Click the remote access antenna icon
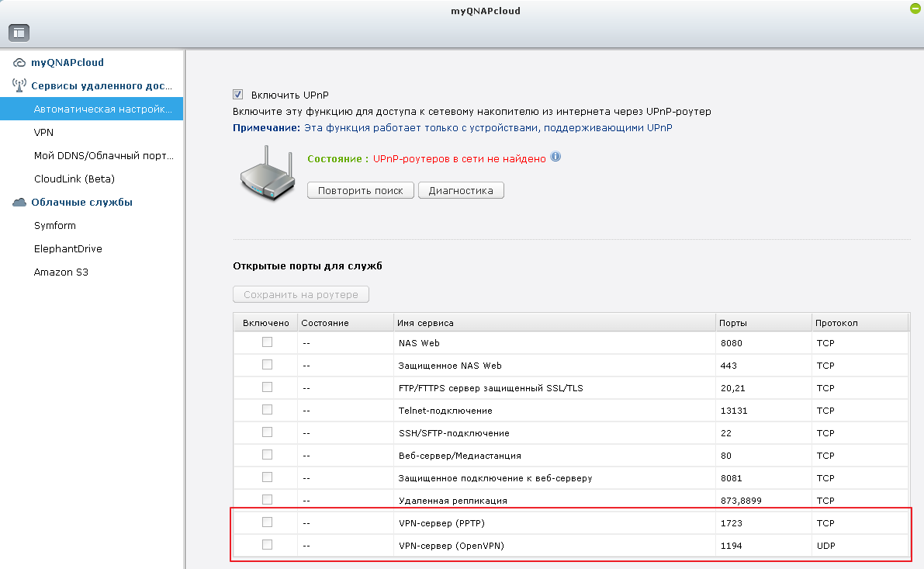 [x=19, y=86]
